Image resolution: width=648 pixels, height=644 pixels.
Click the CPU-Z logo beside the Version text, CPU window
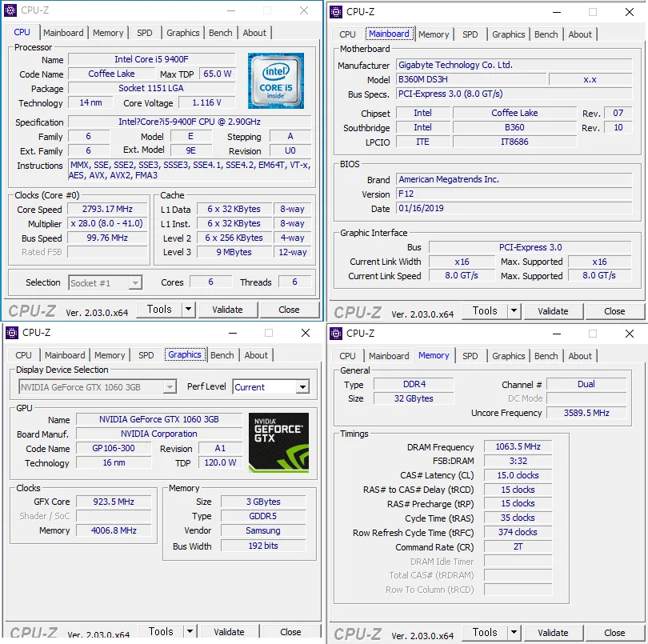(x=33, y=310)
